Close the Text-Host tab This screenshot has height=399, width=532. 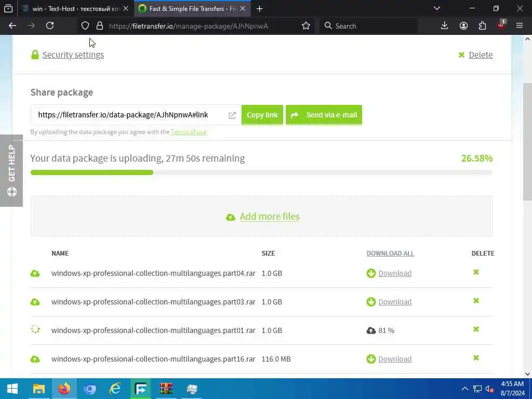[126, 8]
